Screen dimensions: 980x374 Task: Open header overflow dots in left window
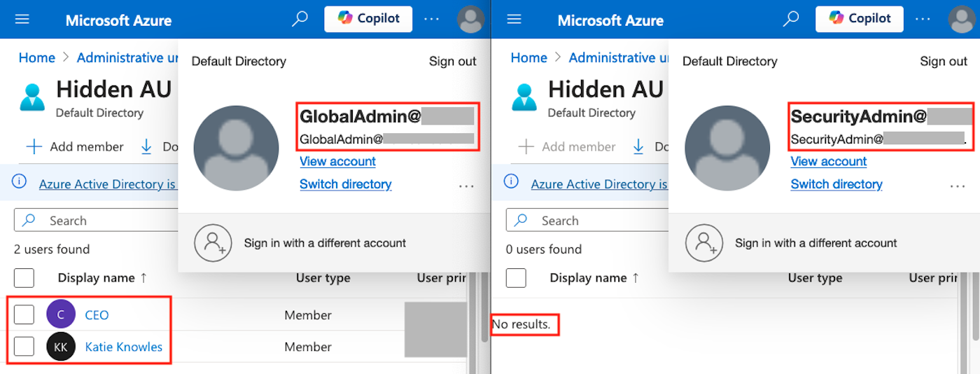[432, 19]
